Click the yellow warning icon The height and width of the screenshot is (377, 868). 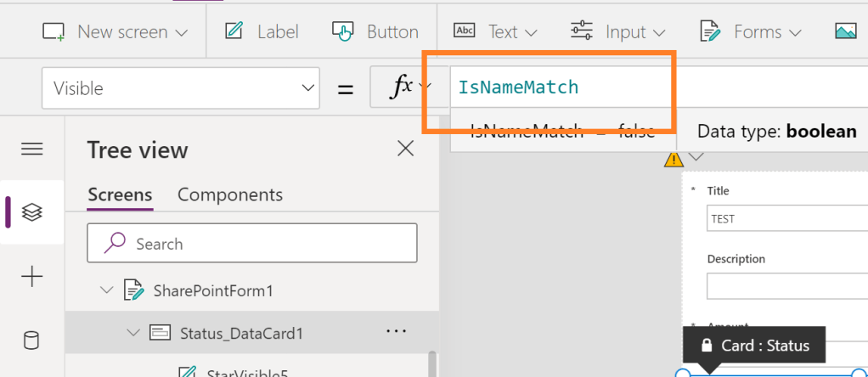click(674, 159)
